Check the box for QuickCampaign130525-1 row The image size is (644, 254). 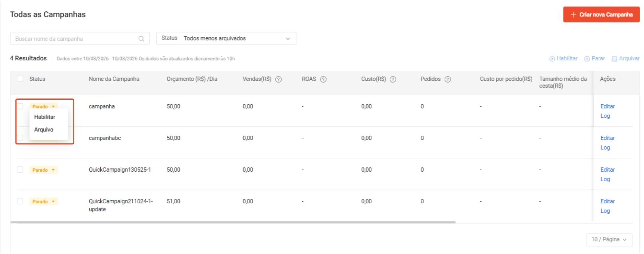tap(20, 170)
